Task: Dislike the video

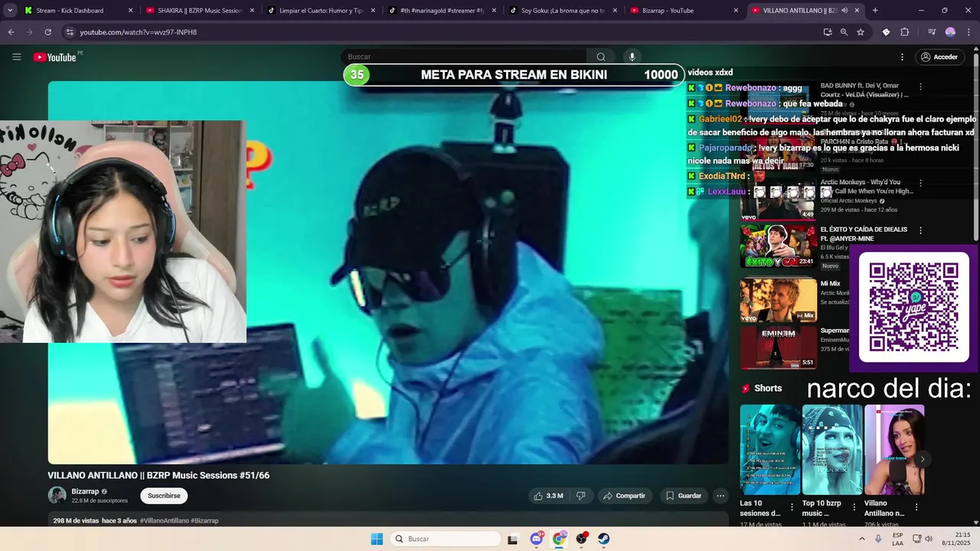Action: [580, 496]
